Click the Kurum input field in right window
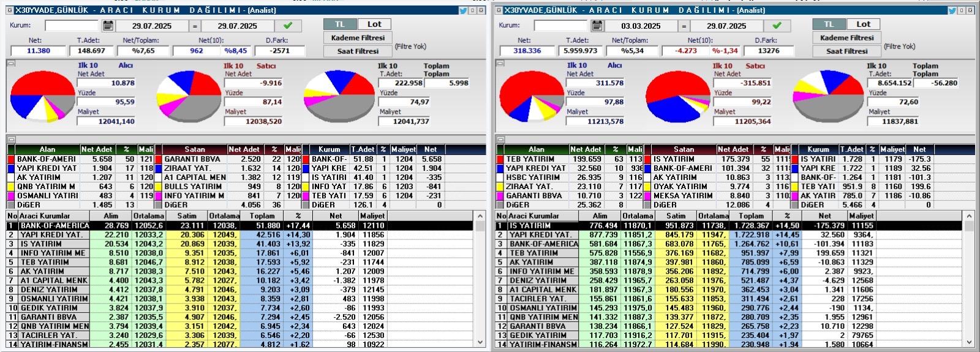The width and height of the screenshot is (980, 352). [x=560, y=26]
